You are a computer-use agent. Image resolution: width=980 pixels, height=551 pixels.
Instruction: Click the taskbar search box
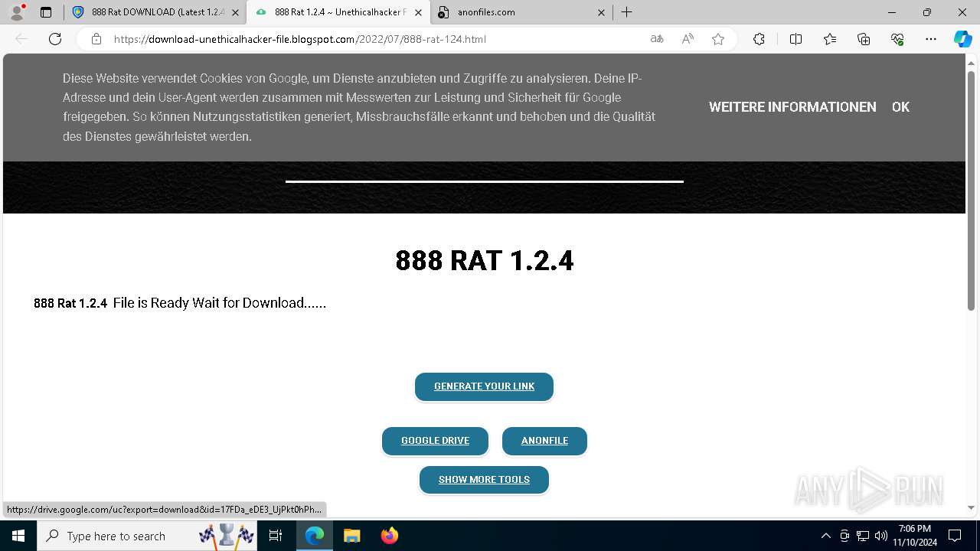147,536
